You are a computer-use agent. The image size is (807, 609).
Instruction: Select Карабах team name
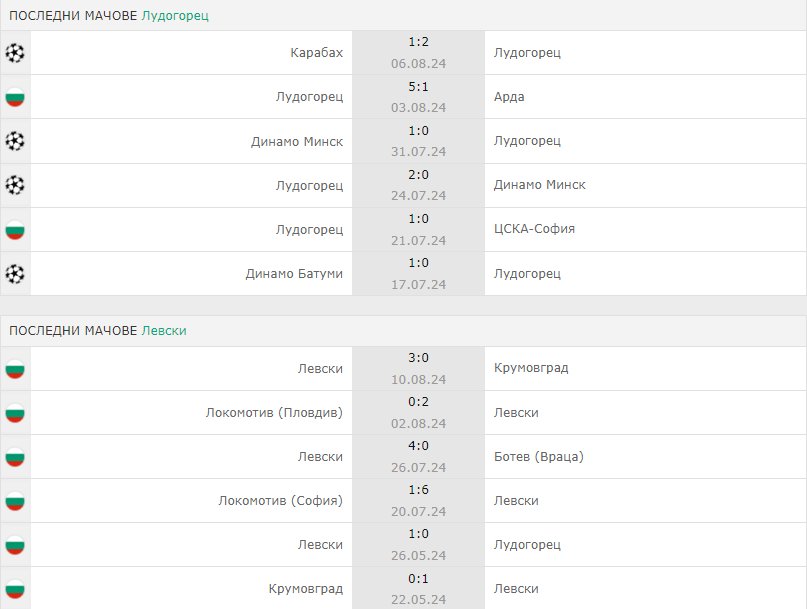tap(317, 53)
